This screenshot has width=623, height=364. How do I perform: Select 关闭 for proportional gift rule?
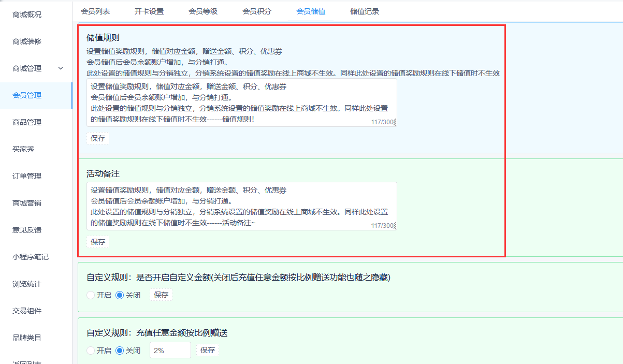120,351
